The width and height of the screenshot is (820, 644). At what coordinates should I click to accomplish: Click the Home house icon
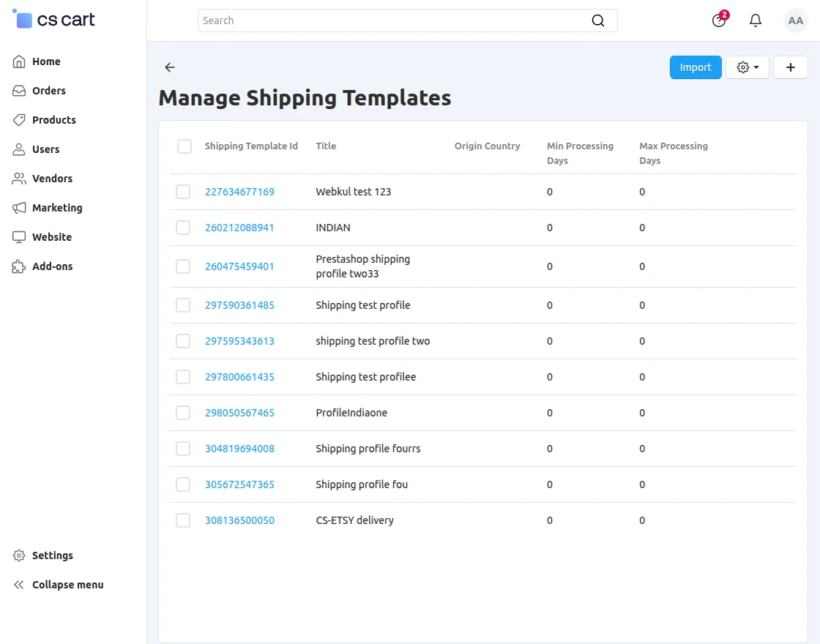click(19, 61)
